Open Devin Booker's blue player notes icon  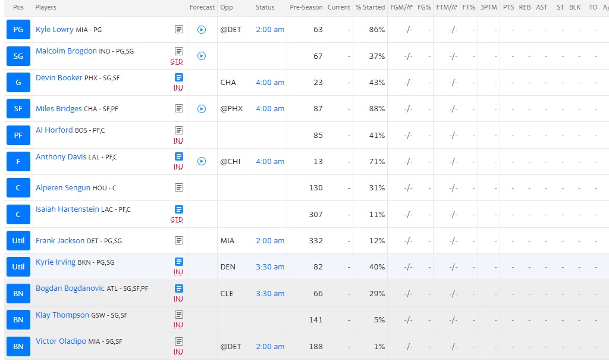coord(178,77)
